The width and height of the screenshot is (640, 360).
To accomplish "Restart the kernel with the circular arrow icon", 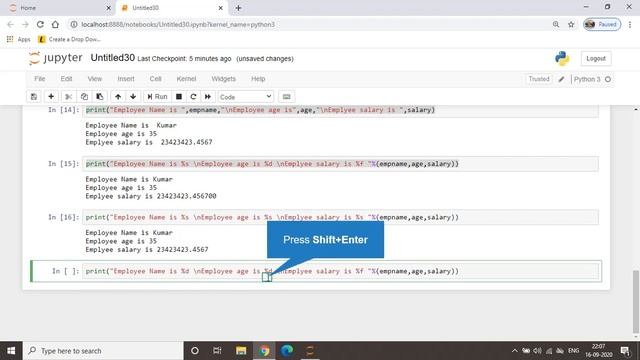I will [x=193, y=97].
